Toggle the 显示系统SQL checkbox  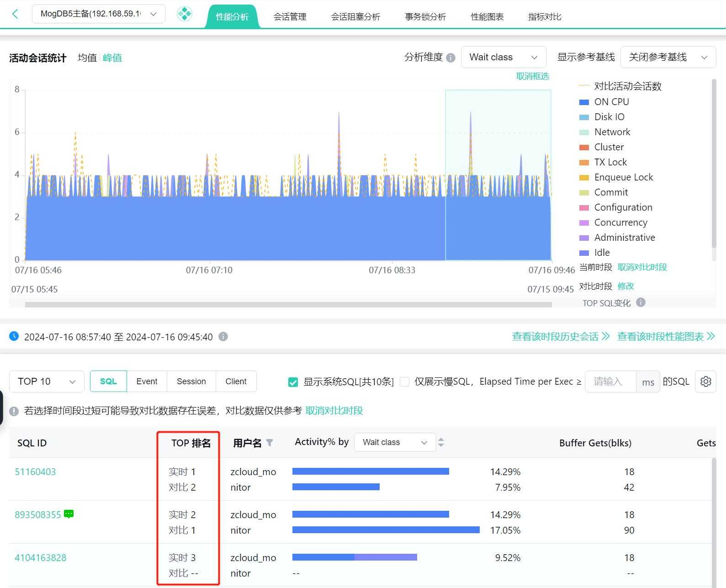[293, 382]
